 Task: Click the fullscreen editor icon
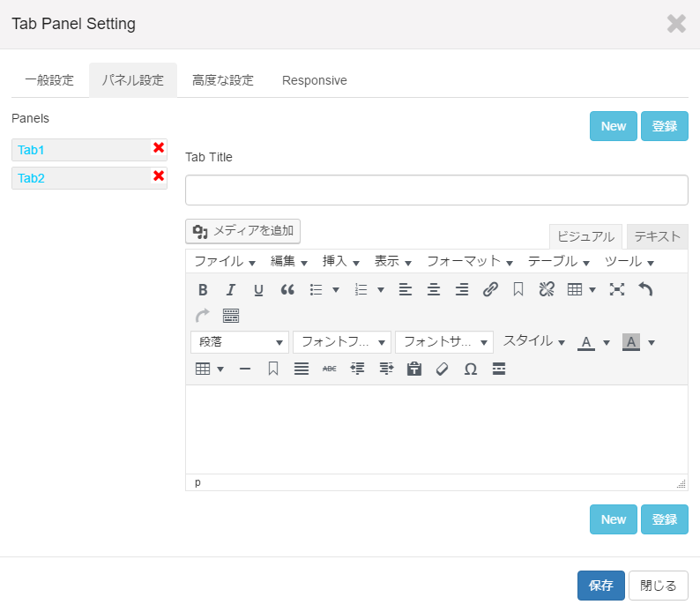[617, 290]
